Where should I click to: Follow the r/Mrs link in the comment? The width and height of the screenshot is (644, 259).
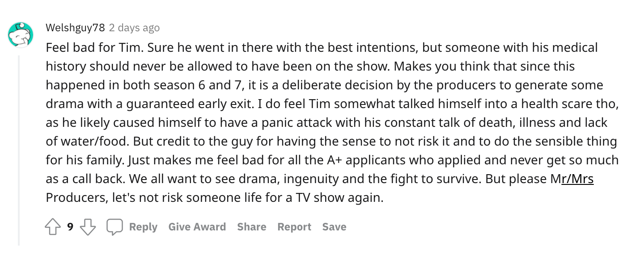[577, 179]
